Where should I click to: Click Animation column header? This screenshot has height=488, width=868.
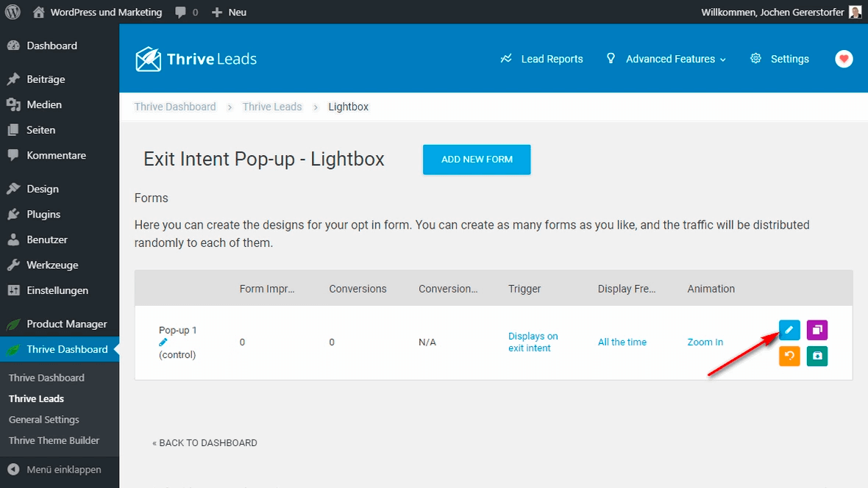point(711,289)
